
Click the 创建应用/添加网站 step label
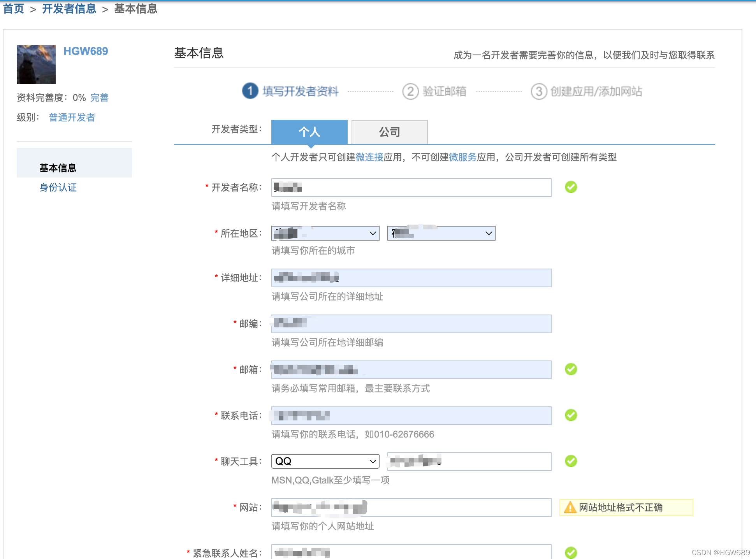pyautogui.click(x=596, y=91)
